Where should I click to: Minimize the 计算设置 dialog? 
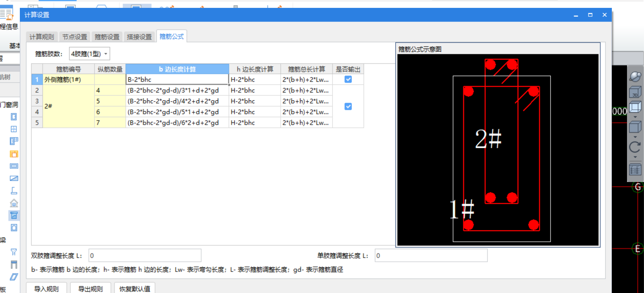coord(576,15)
